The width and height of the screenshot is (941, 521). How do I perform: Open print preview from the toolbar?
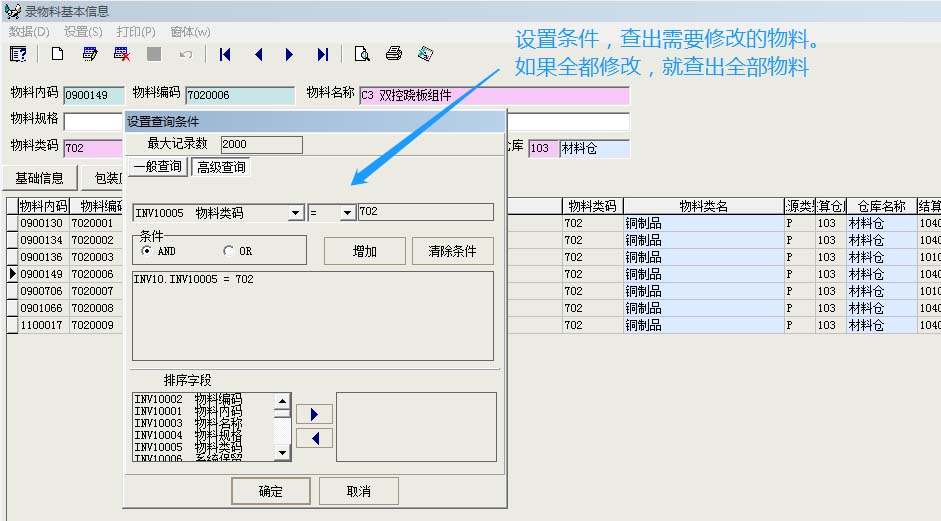[362, 54]
